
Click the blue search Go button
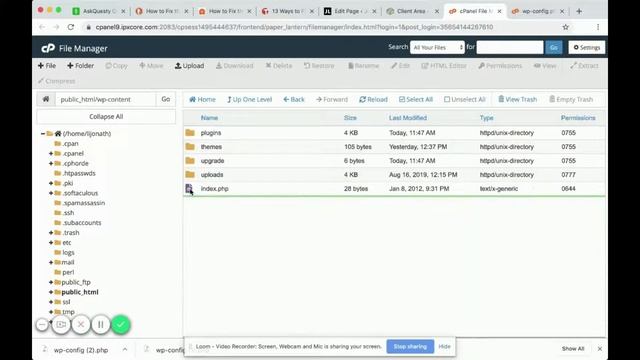point(553,47)
